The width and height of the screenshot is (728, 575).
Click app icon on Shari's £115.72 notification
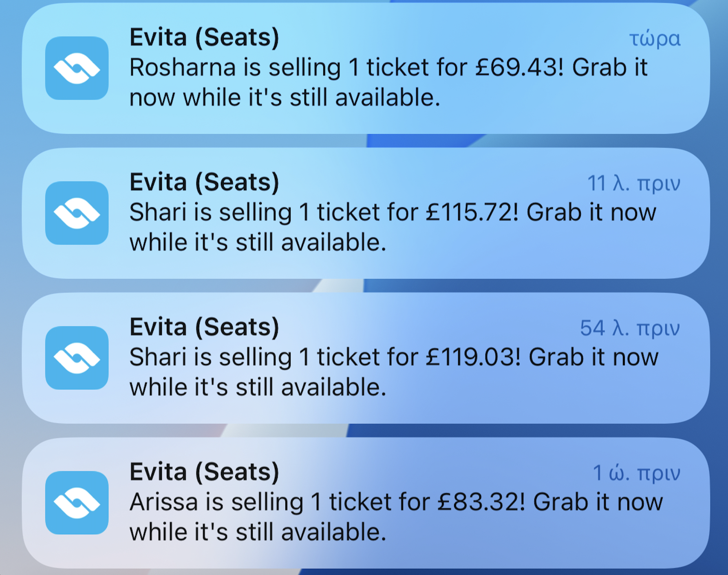pyautogui.click(x=77, y=213)
